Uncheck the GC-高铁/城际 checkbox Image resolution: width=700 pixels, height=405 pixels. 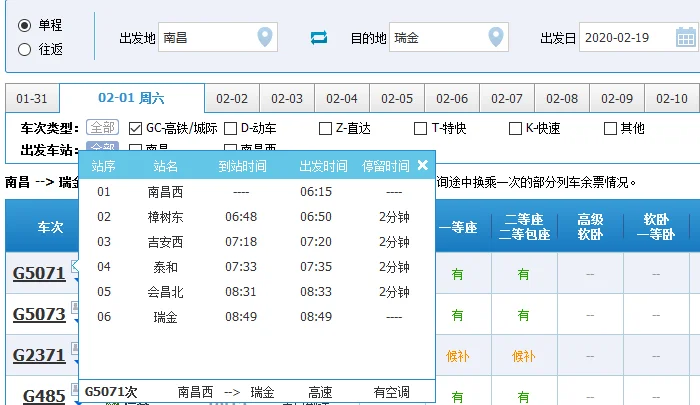(x=135, y=129)
